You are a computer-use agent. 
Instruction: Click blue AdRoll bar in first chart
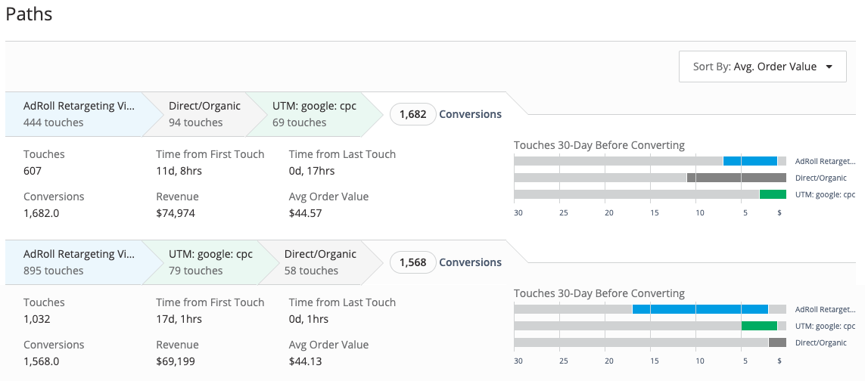[x=750, y=161]
